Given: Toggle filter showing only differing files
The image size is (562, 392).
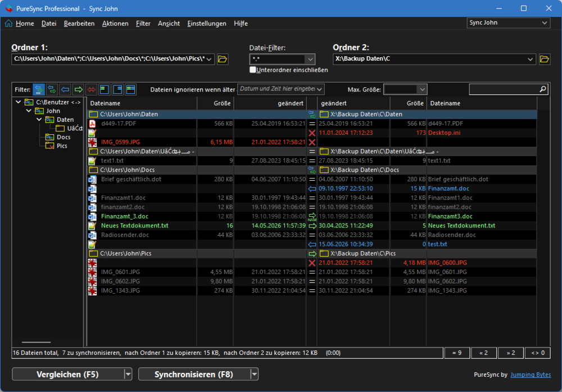Looking at the screenshot, I should tap(52, 89).
